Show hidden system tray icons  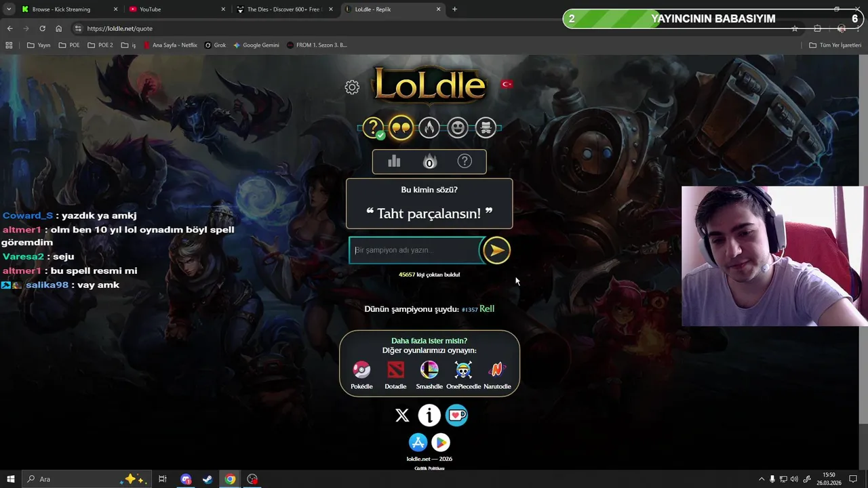(x=761, y=479)
